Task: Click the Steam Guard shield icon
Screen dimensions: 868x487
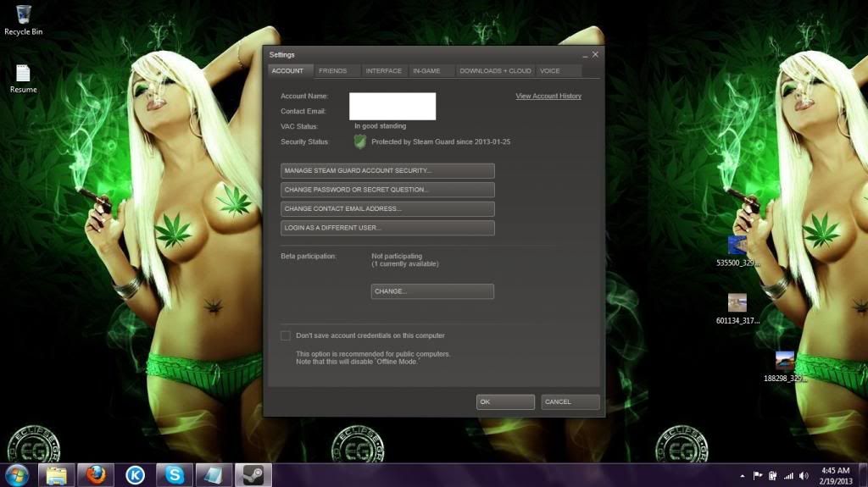Action: tap(359, 142)
